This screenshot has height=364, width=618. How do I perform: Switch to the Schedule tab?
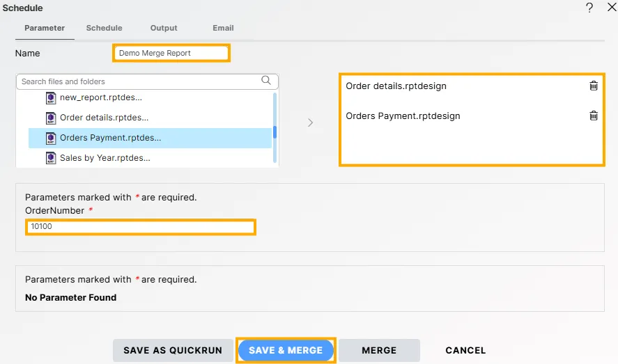click(x=104, y=28)
